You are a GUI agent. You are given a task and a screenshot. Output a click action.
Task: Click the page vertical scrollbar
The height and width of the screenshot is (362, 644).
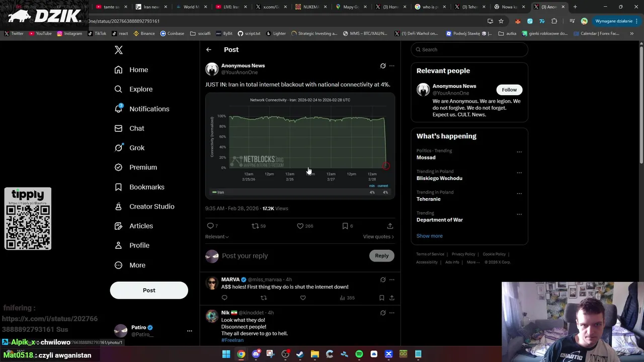(x=641, y=105)
